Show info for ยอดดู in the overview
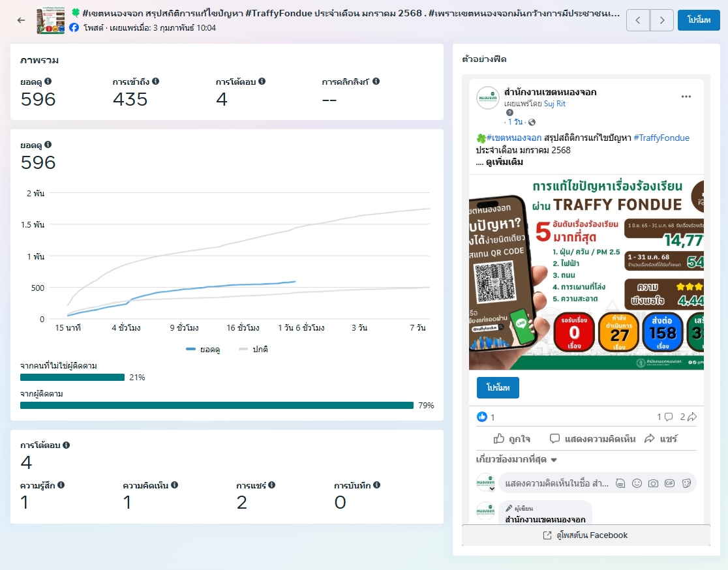Screen dimensions: 728x570 [48, 82]
